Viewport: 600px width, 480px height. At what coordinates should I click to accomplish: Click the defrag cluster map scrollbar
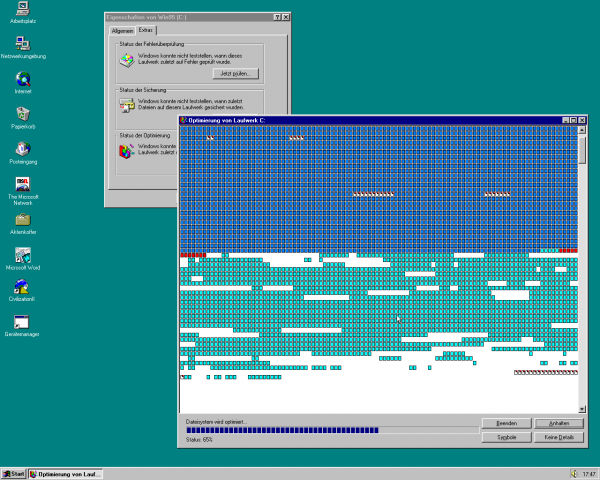click(x=583, y=270)
